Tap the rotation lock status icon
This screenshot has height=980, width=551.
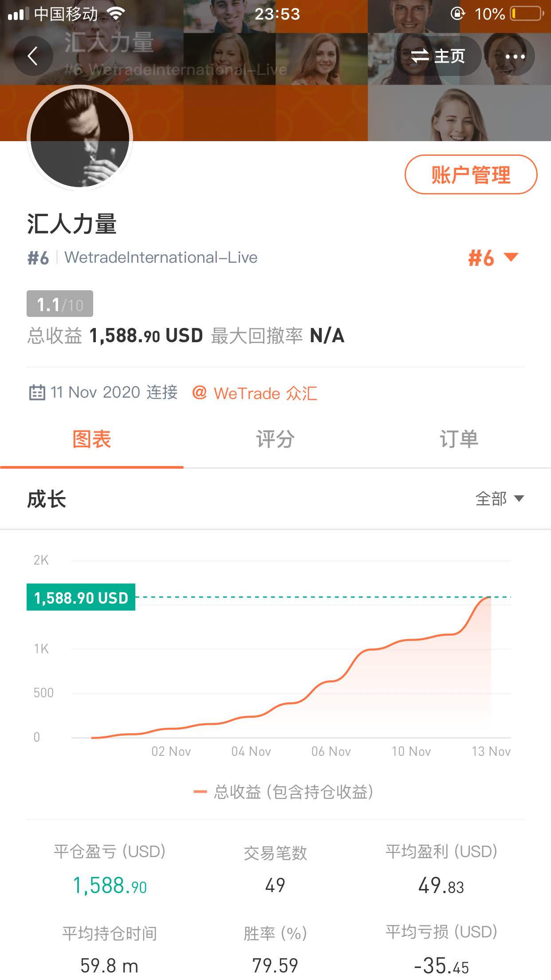pyautogui.click(x=457, y=14)
